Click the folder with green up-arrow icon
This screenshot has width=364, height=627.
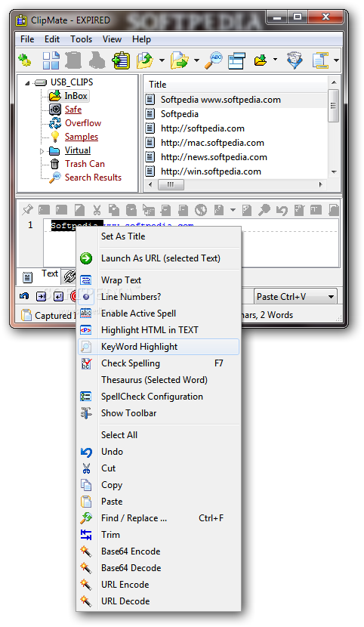[145, 60]
